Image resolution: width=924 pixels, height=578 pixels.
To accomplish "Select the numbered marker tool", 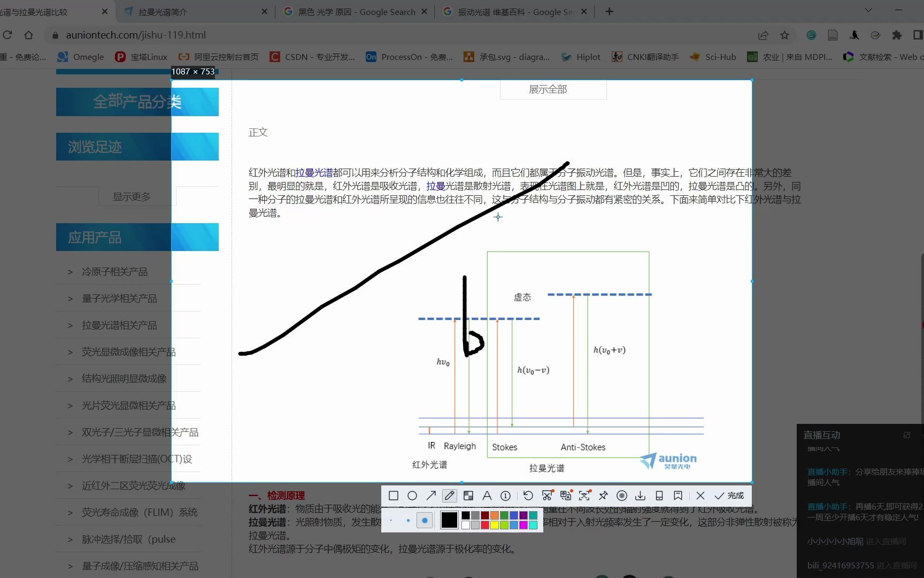I will point(505,496).
